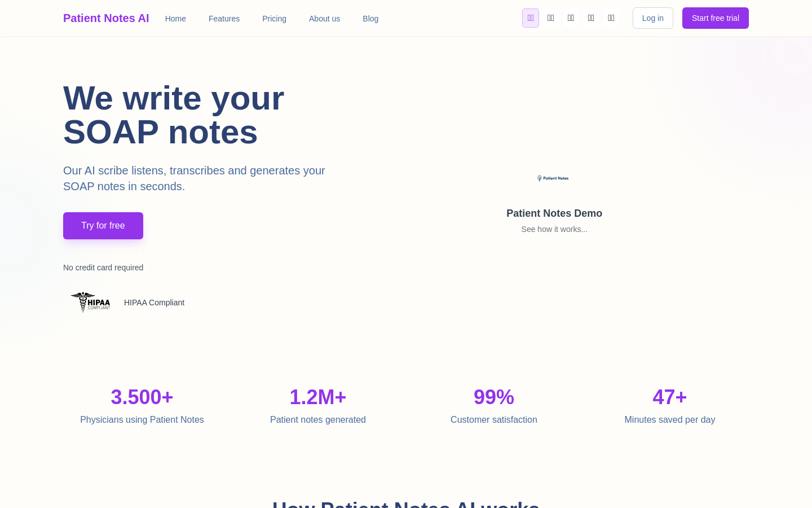812x508 pixels.
Task: Click the AI scribe description paragraph
Action: coord(194,178)
